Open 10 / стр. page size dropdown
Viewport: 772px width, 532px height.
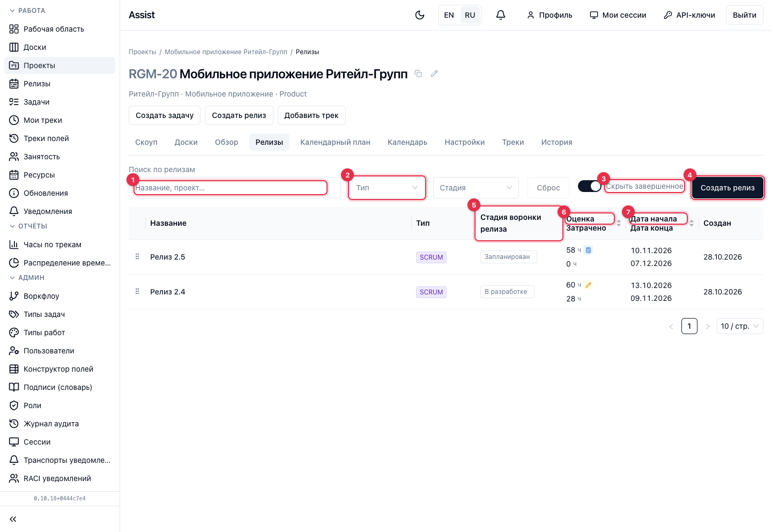740,326
